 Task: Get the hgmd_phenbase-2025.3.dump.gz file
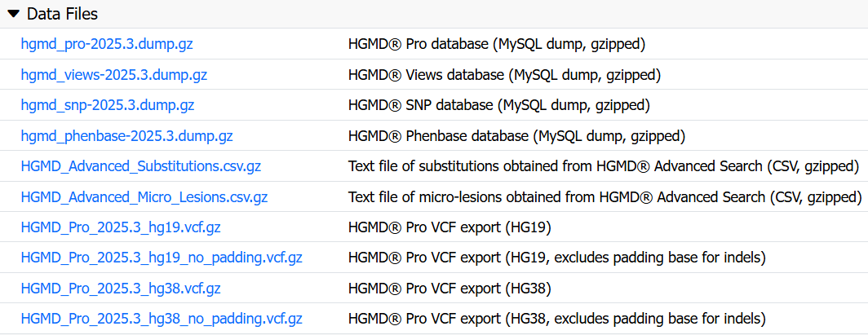126,135
